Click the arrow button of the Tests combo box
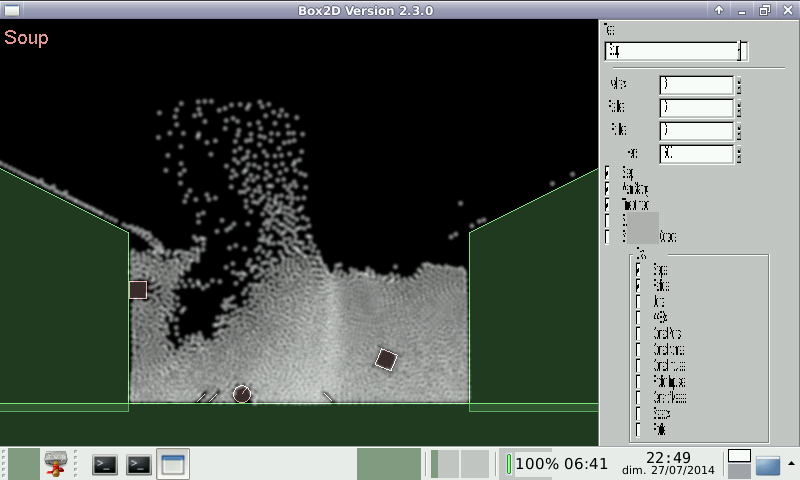The height and width of the screenshot is (480, 800). pos(742,51)
